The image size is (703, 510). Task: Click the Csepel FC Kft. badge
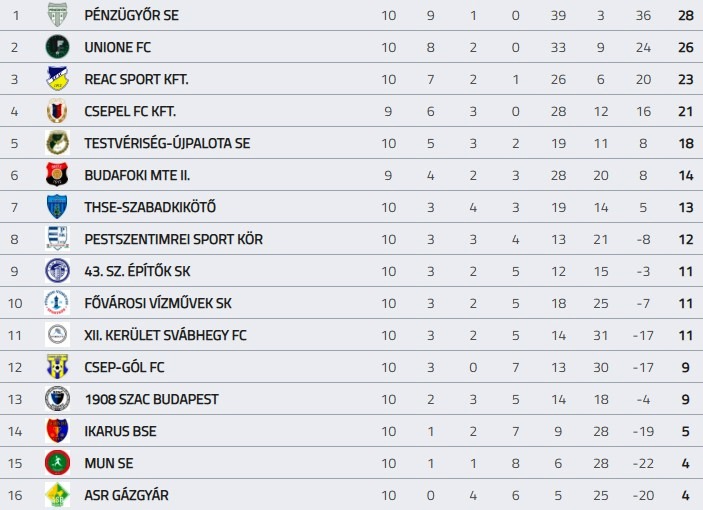click(57, 111)
